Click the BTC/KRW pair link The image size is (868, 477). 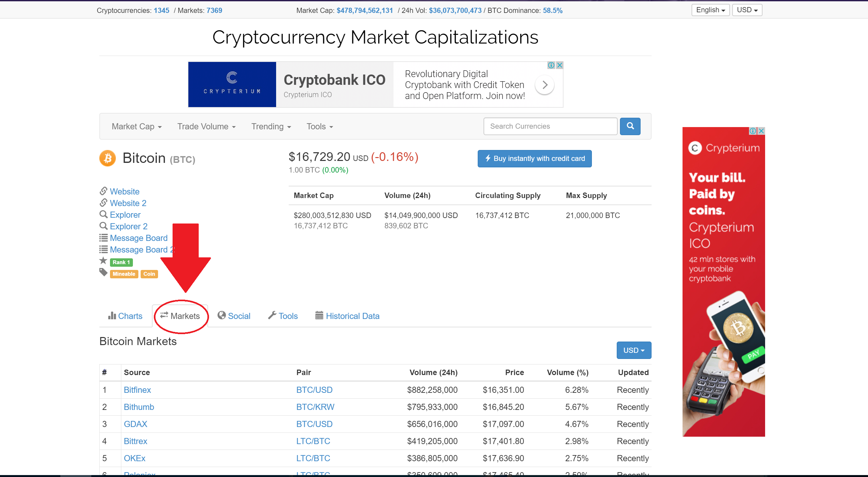[x=315, y=407]
